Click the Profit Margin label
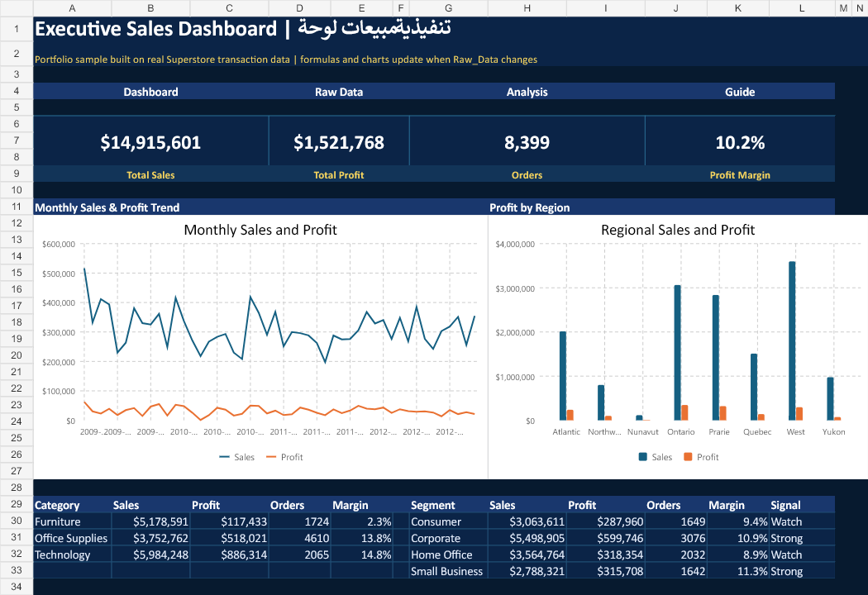 click(x=740, y=175)
